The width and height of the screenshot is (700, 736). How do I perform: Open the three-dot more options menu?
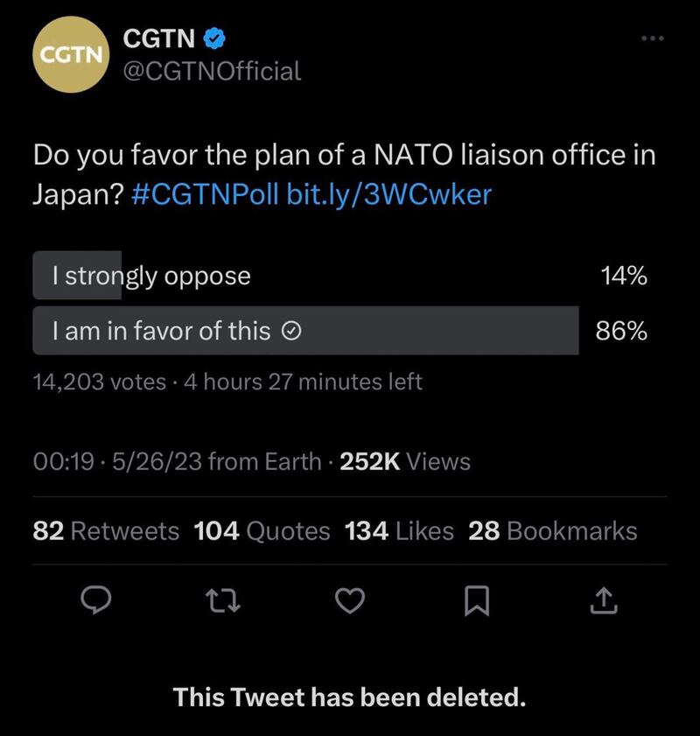coord(653,38)
